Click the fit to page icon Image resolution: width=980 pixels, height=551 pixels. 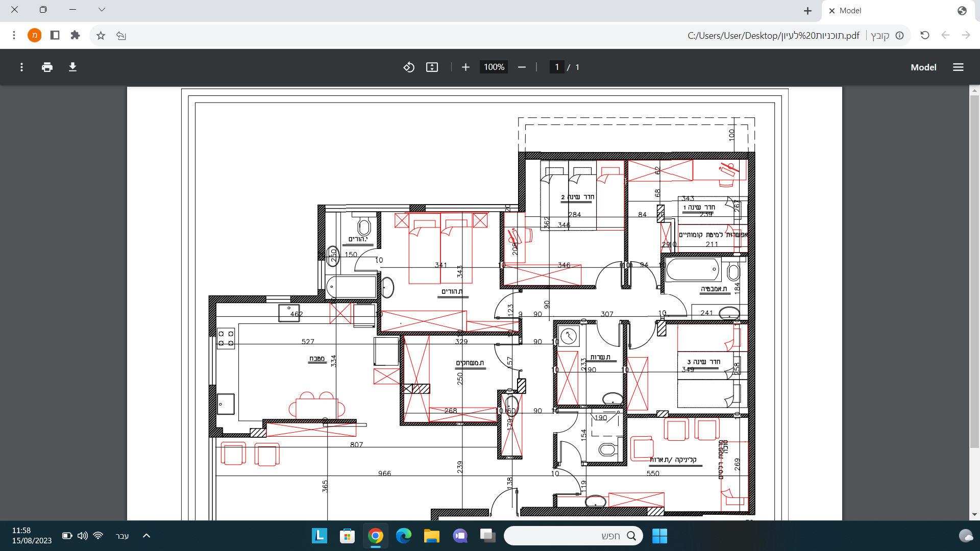(x=432, y=67)
